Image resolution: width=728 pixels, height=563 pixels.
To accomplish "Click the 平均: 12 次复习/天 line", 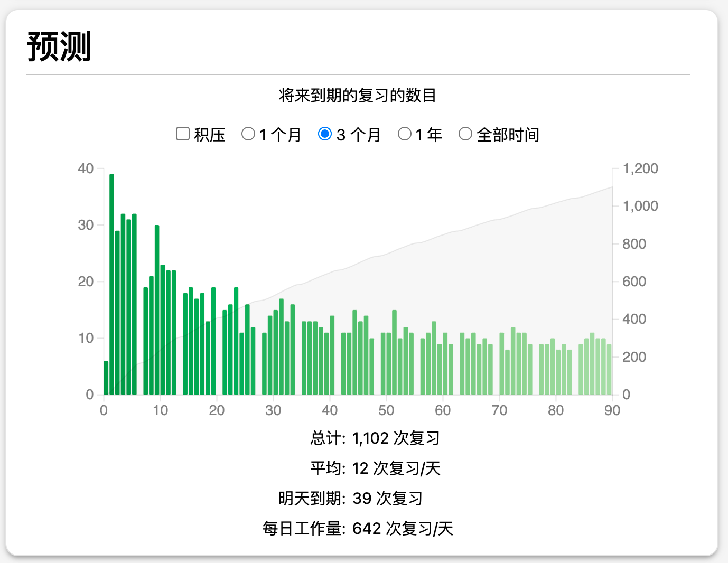I will coord(375,468).
